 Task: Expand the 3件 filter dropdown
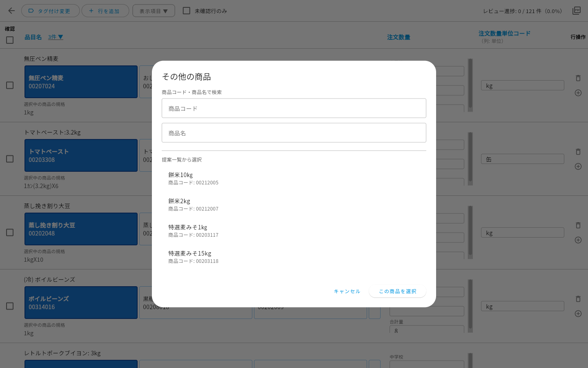click(56, 37)
